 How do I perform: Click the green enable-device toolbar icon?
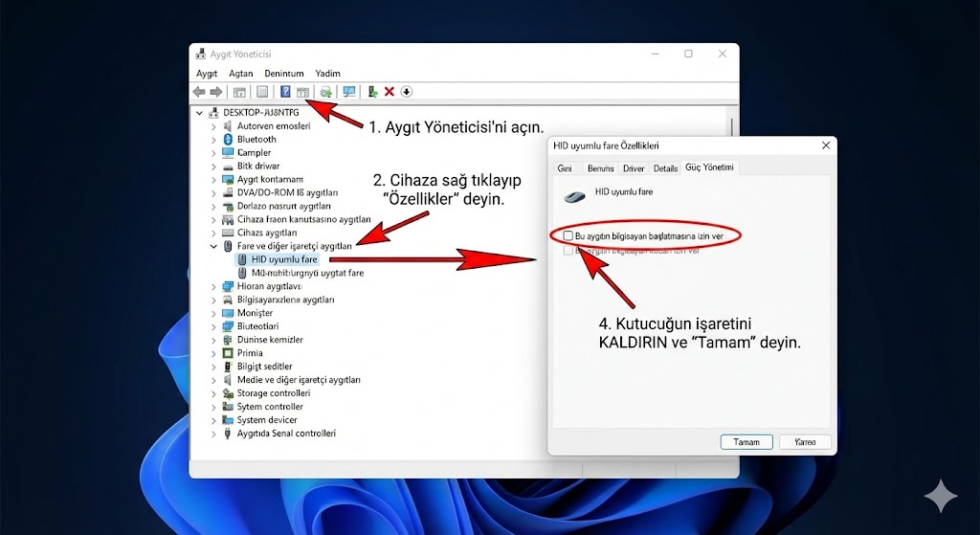[x=372, y=92]
